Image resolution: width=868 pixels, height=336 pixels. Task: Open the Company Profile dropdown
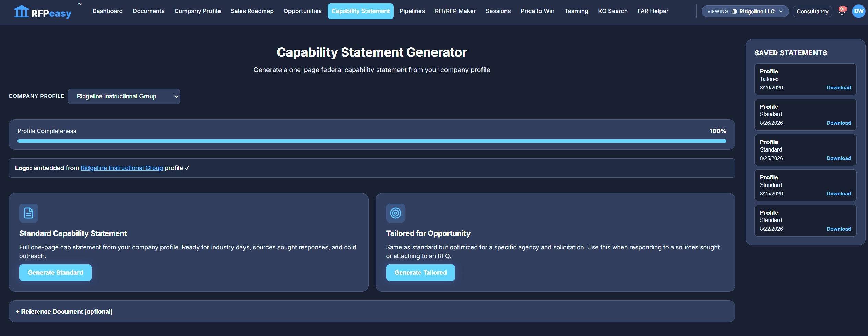(x=124, y=96)
